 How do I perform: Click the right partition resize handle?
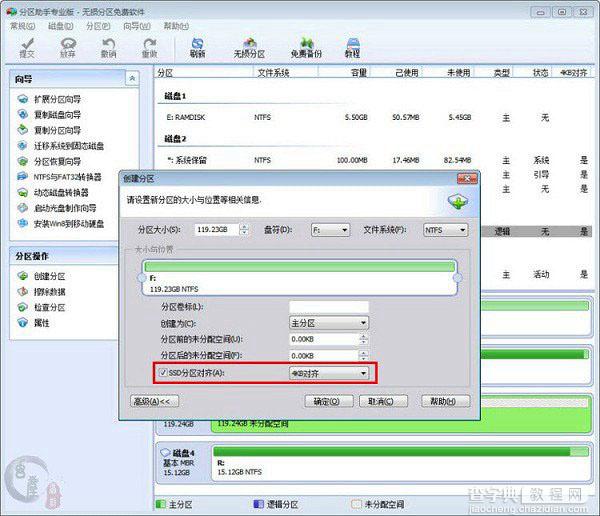pyautogui.click(x=457, y=277)
